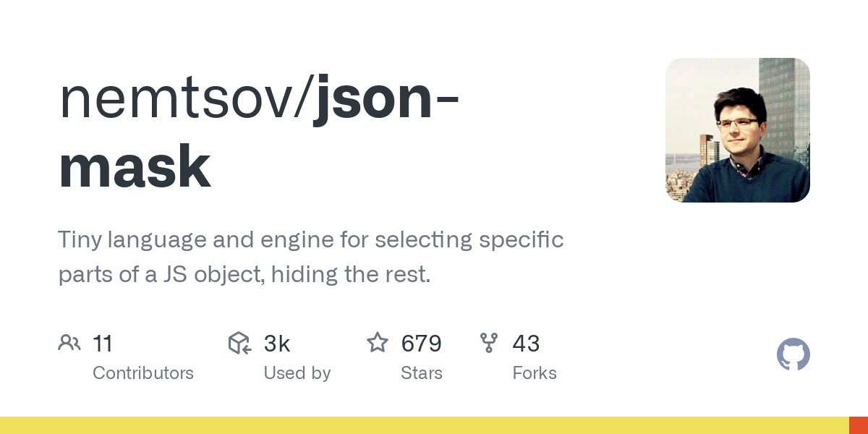The image size is (868, 434).
Task: Click the repository description text
Action: pos(310,257)
